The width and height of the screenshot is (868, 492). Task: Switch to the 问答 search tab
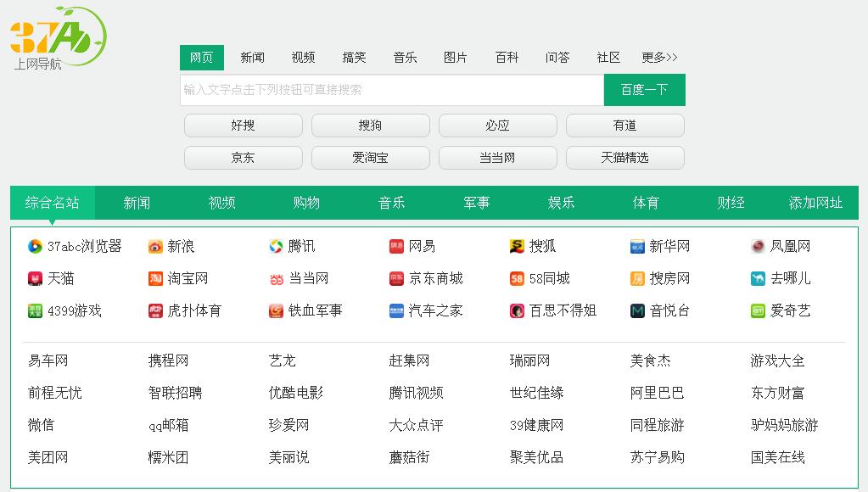point(557,58)
